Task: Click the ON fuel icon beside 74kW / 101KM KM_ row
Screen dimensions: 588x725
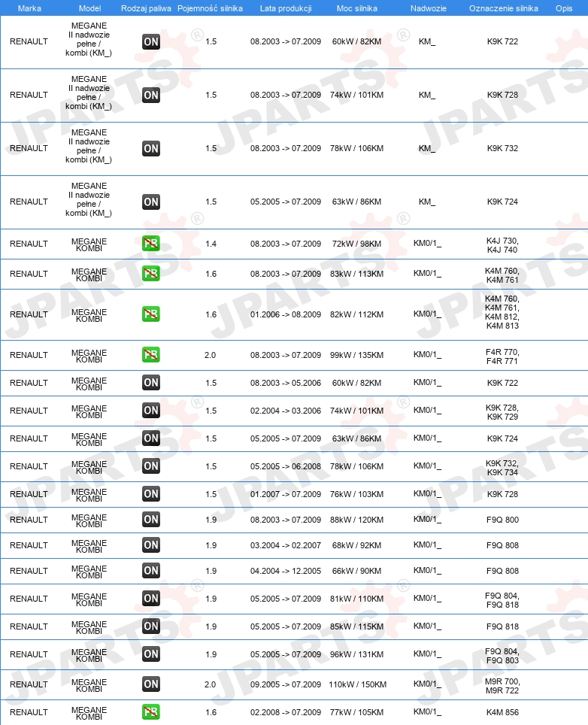Action: (x=150, y=96)
